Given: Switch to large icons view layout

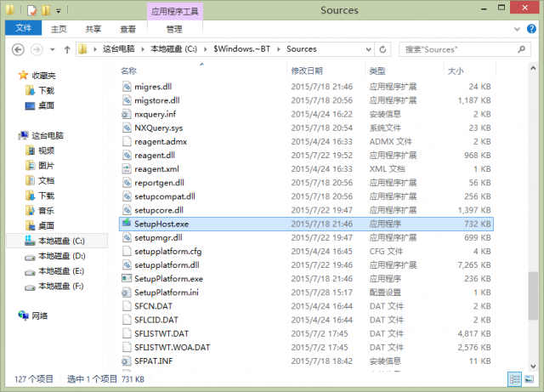Looking at the screenshot, I should [x=529, y=379].
